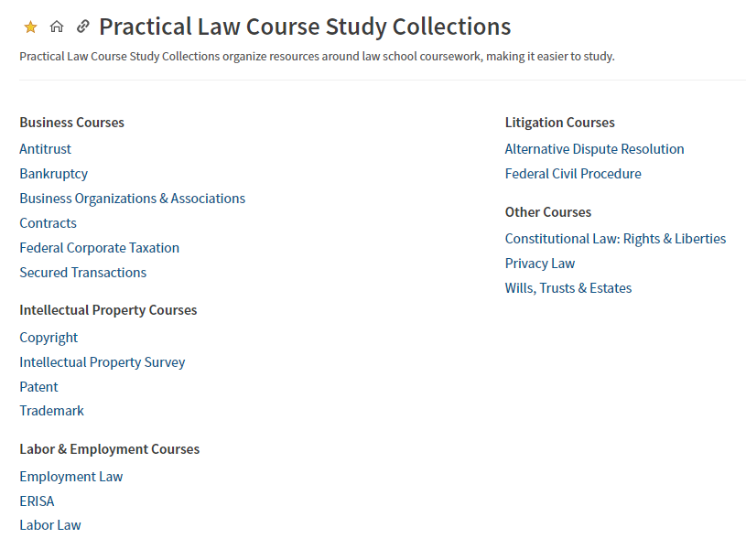Select Federal Civil Procedure
This screenshot has width=746, height=560.
pyautogui.click(x=573, y=174)
